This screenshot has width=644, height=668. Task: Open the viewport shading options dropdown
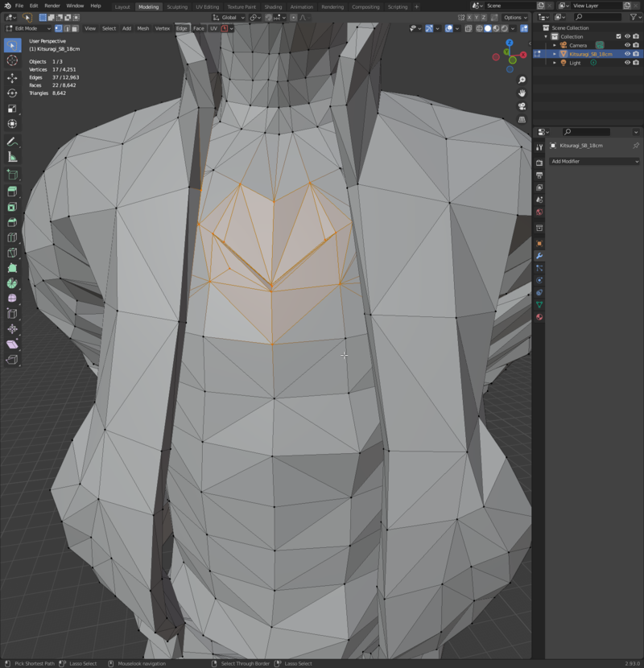[513, 28]
